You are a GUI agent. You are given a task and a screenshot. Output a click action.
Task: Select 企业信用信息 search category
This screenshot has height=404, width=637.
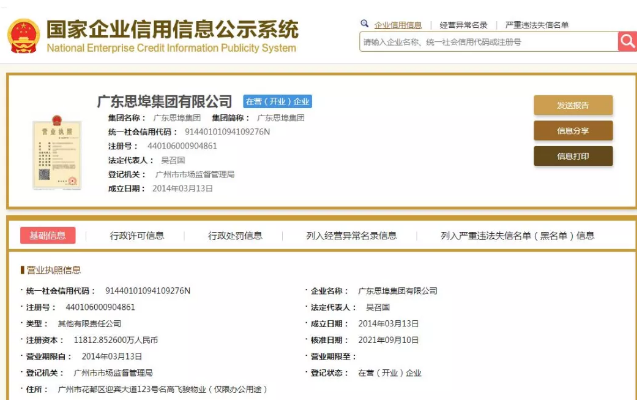[398, 25]
